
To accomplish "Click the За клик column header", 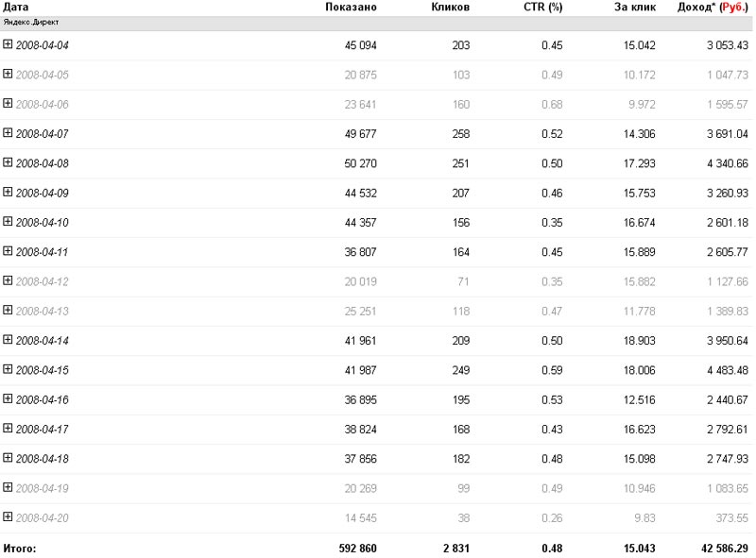I will (x=634, y=7).
